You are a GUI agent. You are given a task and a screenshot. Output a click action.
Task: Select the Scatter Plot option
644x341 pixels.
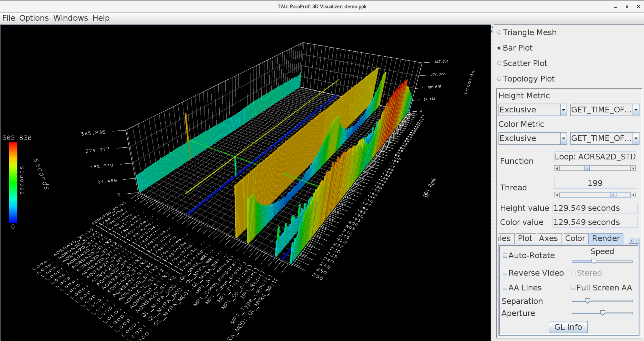(x=499, y=64)
